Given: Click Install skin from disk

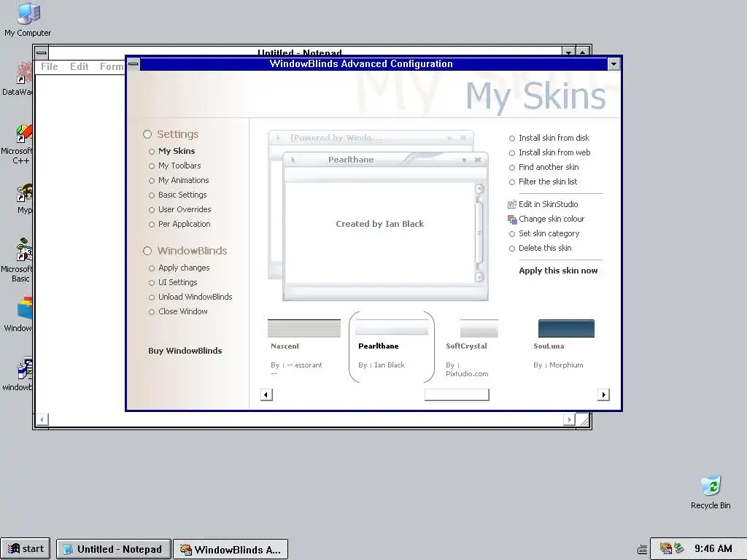Looking at the screenshot, I should point(549,138).
